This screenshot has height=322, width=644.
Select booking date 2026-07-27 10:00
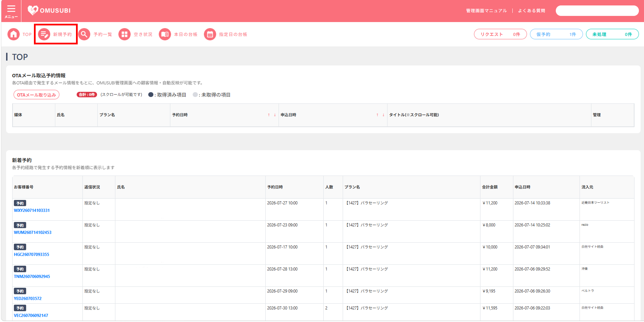pyautogui.click(x=282, y=203)
